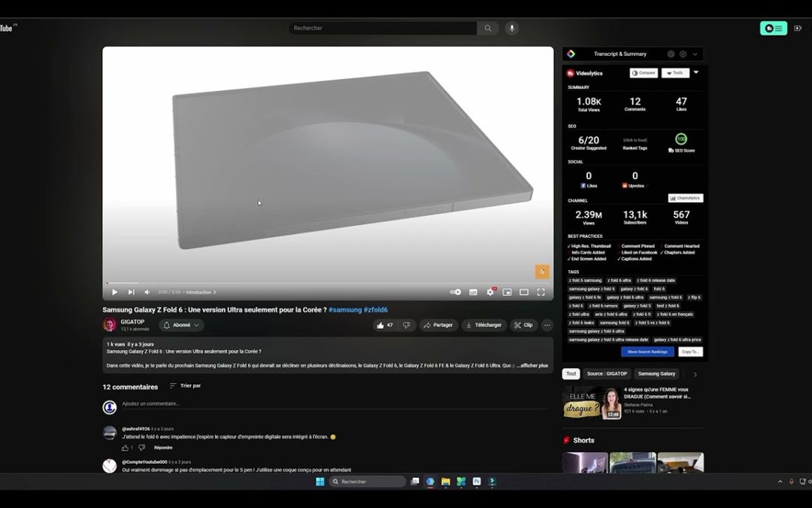Select the Source : GIGATOP chip
The width and height of the screenshot is (812, 508).
click(607, 374)
